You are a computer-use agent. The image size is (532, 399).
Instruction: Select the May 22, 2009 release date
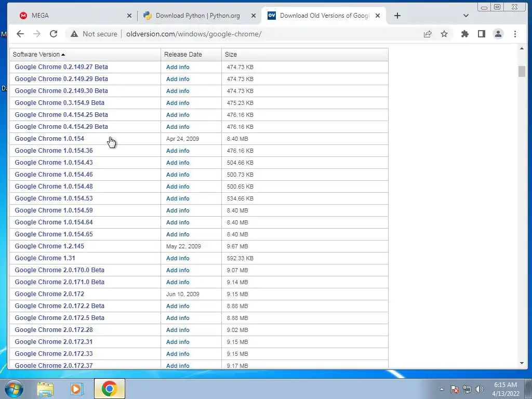183,246
